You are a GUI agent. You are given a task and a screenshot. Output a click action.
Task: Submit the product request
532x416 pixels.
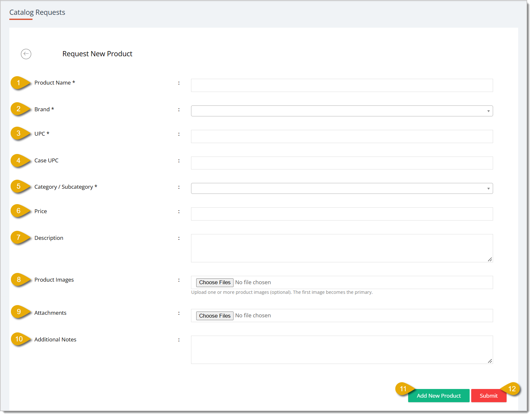click(x=489, y=396)
